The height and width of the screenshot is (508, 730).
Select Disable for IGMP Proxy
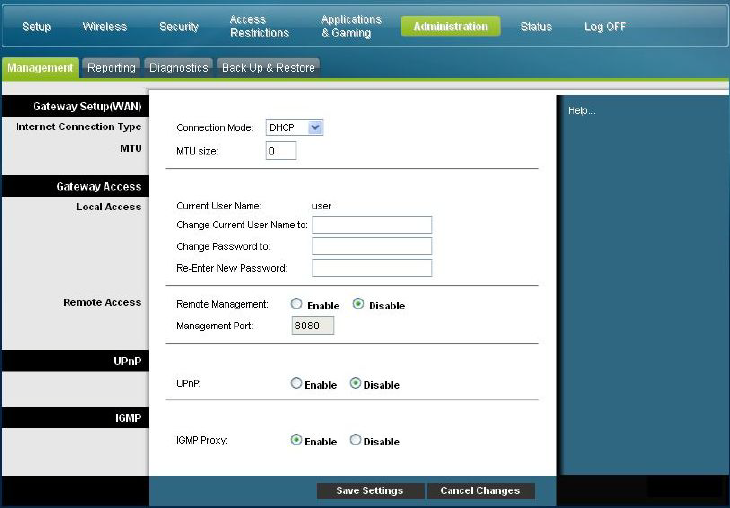tap(355, 440)
